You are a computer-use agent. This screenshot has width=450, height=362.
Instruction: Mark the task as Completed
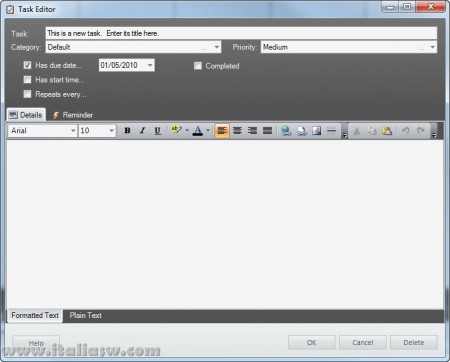point(198,66)
